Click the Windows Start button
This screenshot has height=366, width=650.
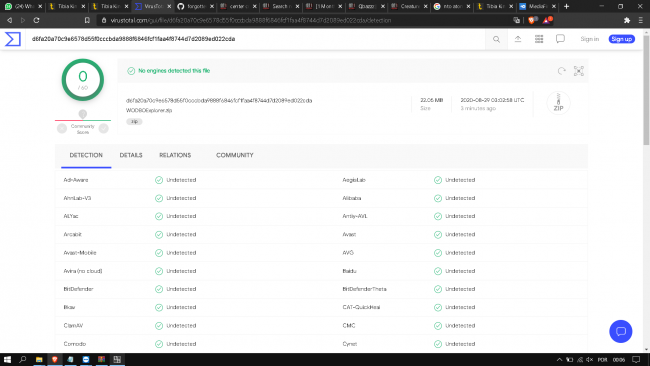7,359
